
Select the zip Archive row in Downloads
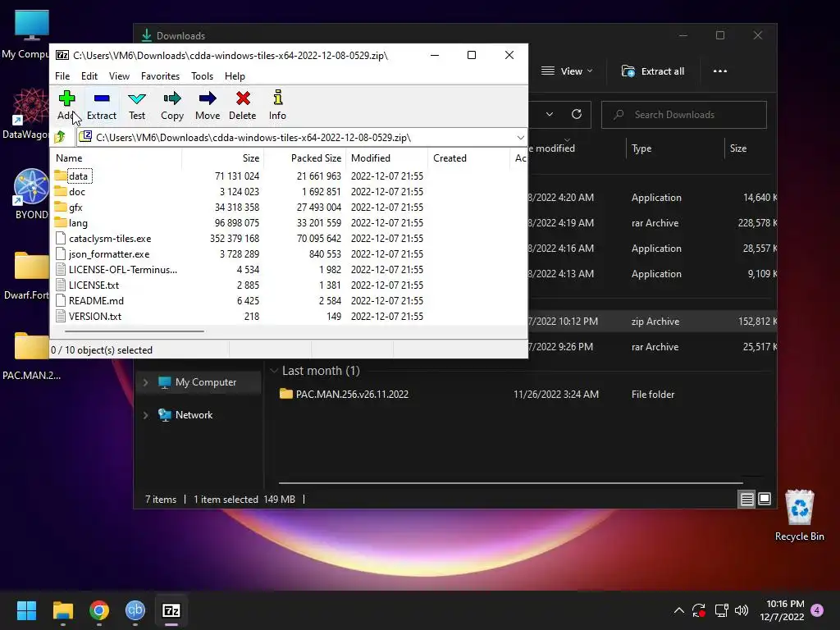coord(651,322)
